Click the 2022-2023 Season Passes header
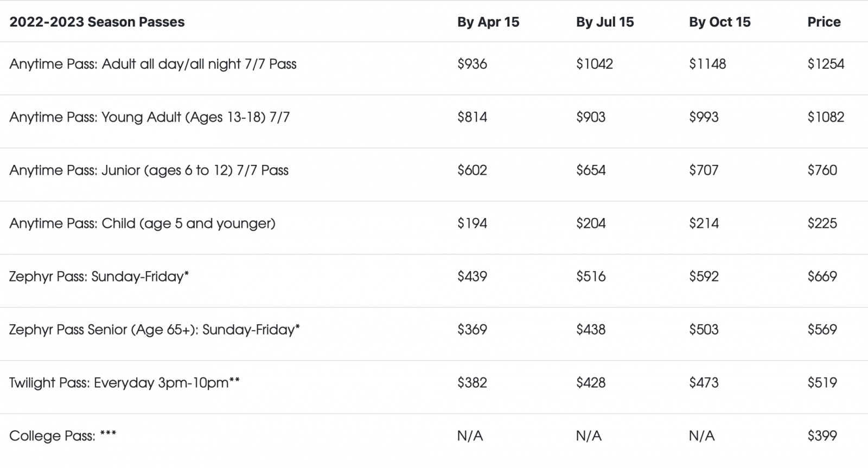868x468 pixels. (x=97, y=22)
